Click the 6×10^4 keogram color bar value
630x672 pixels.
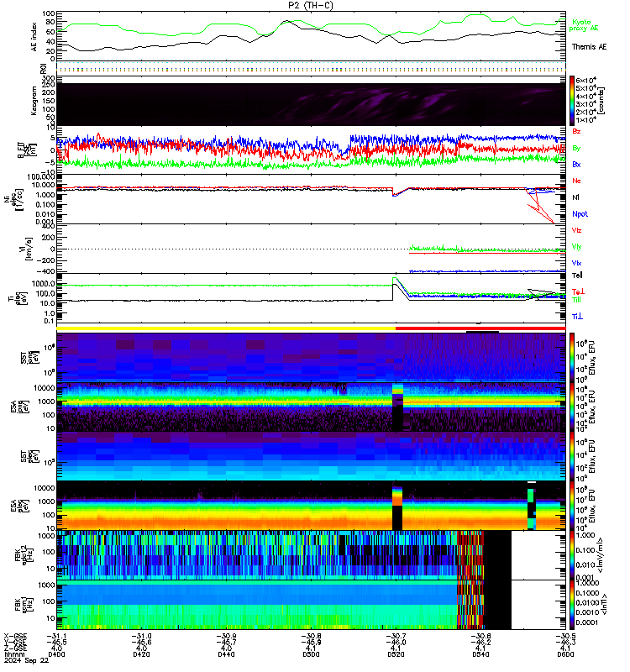tap(585, 80)
